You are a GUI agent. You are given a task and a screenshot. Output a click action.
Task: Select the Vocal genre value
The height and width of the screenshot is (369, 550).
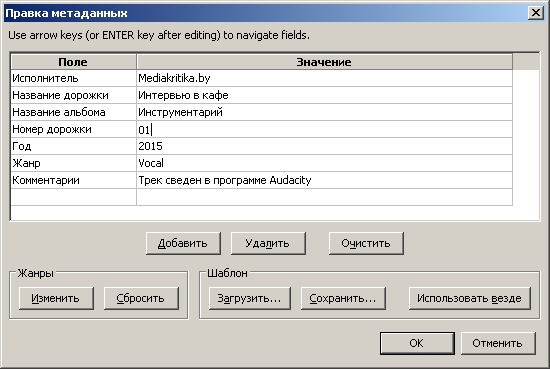(x=324, y=163)
